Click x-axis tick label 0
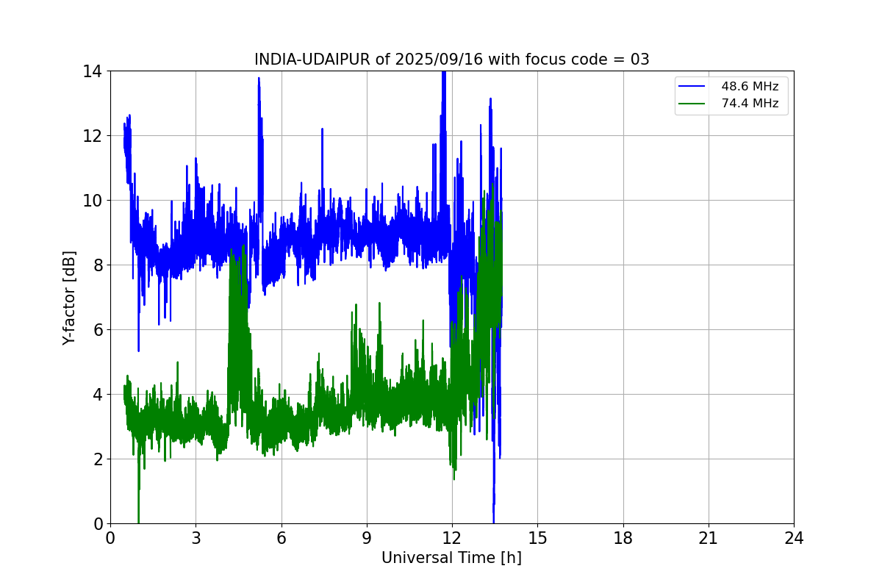 click(x=110, y=538)
